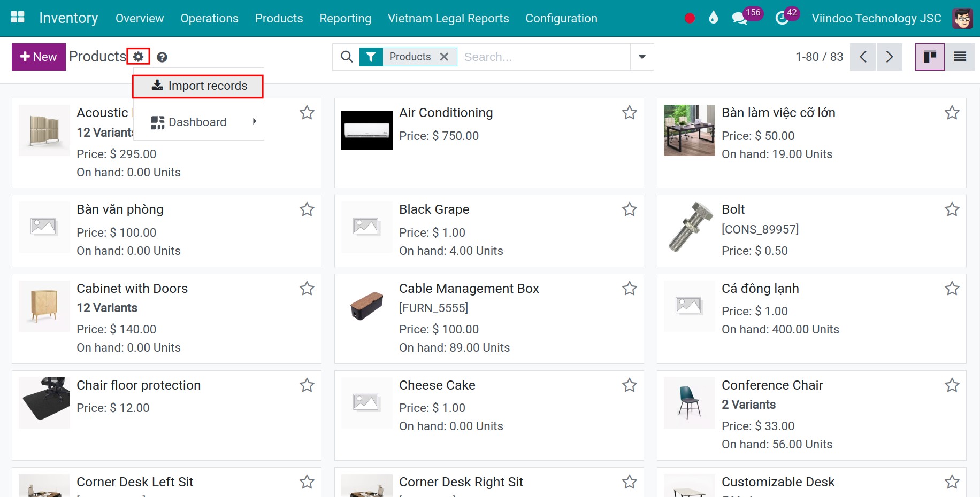Open the Products top menu
Viewport: 980px width, 497px height.
279,18
